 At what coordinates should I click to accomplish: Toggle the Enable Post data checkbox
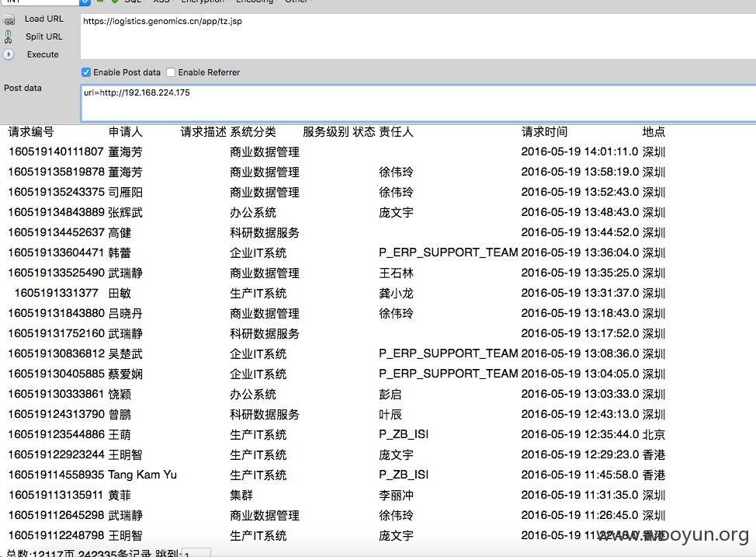[86, 72]
